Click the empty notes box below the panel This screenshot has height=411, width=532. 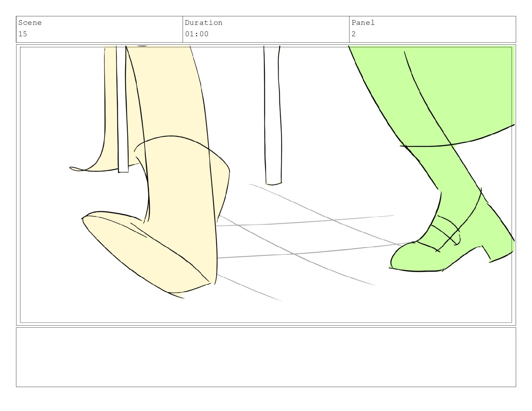click(266, 357)
